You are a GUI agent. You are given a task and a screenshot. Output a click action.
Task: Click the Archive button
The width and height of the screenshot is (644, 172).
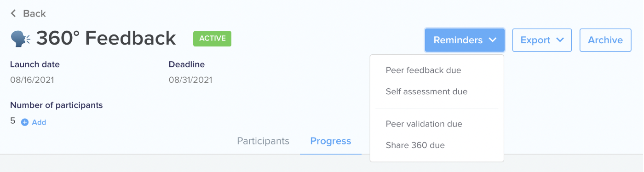pyautogui.click(x=605, y=40)
